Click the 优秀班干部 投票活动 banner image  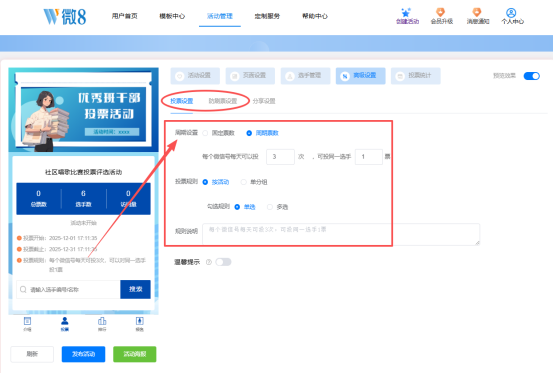pyautogui.click(x=84, y=110)
